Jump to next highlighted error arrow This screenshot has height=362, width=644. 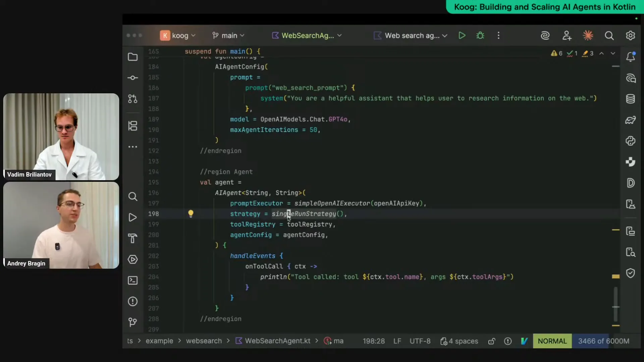(613, 53)
